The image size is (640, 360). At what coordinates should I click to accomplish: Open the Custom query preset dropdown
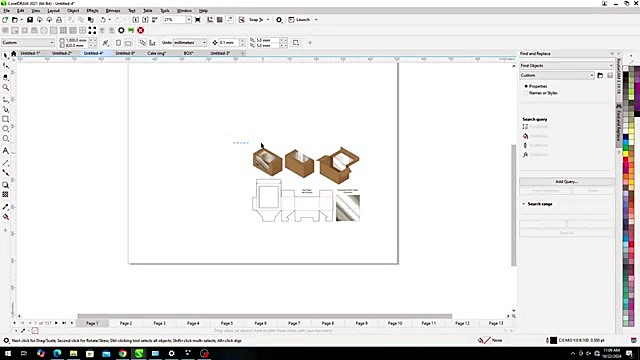pos(557,75)
